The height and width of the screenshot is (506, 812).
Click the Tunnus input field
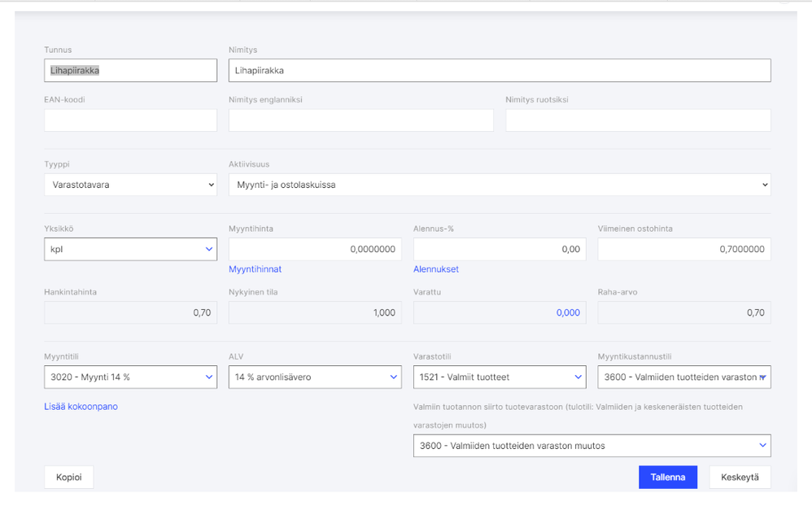tap(130, 71)
